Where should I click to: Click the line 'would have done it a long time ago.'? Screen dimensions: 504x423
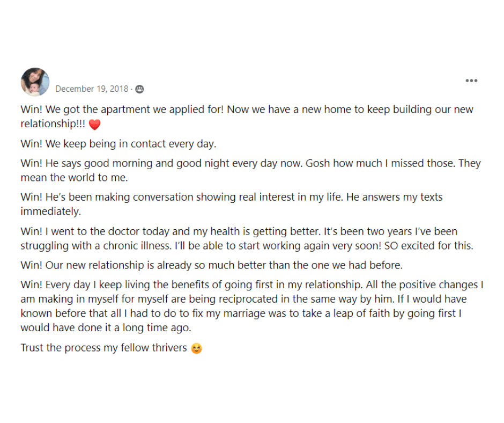pos(106,327)
